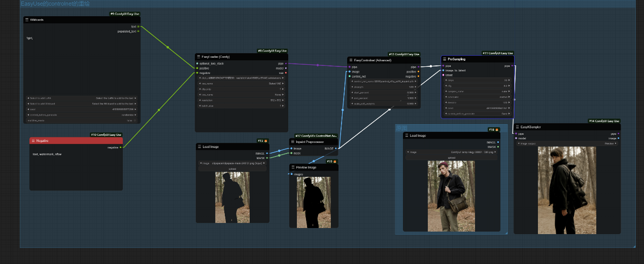
Task: Click the Negative node hamburger icon
Action: 33,140
